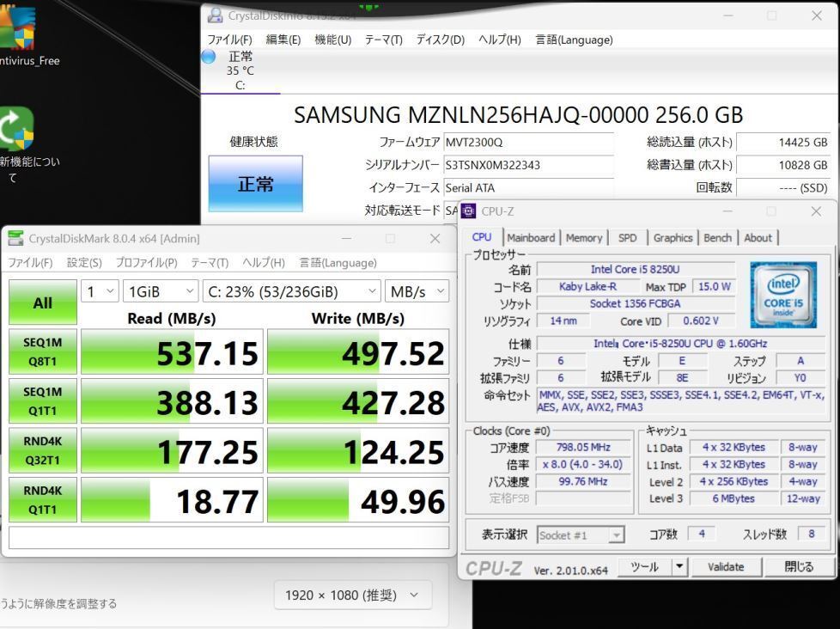Click the total host writes value 10828 GB
Screen dimensions: 840x629
[x=784, y=165]
